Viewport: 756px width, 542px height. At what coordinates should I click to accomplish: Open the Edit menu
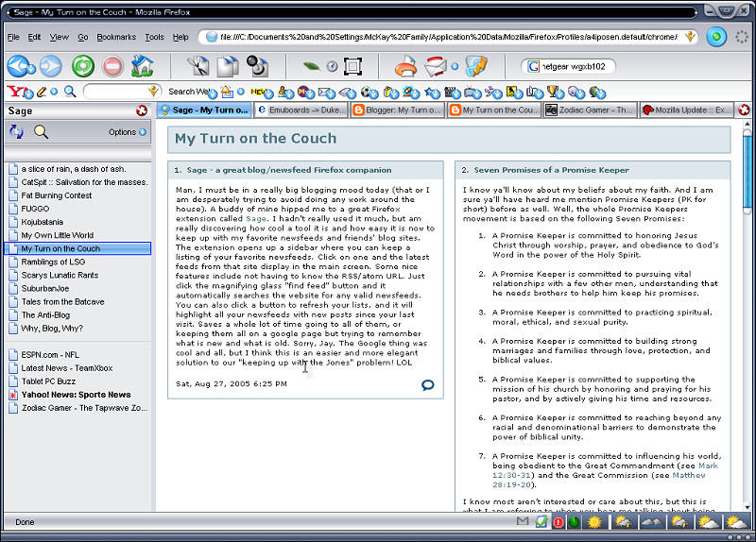click(x=34, y=37)
